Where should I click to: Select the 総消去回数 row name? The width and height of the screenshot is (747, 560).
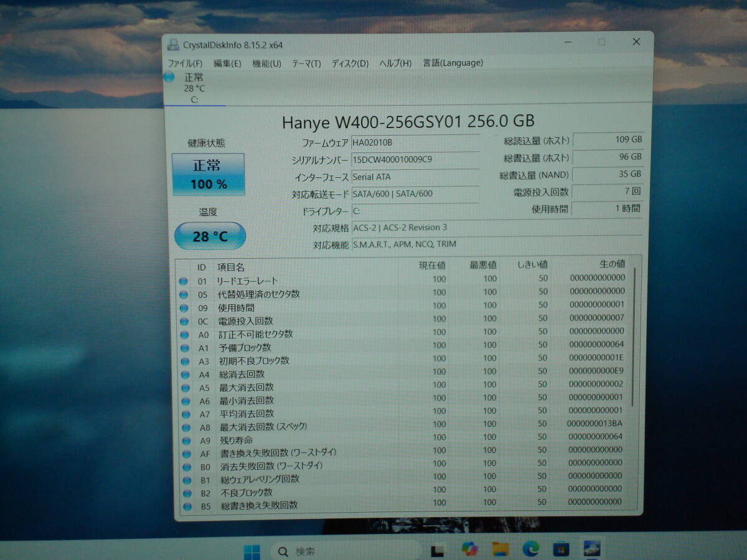click(242, 374)
